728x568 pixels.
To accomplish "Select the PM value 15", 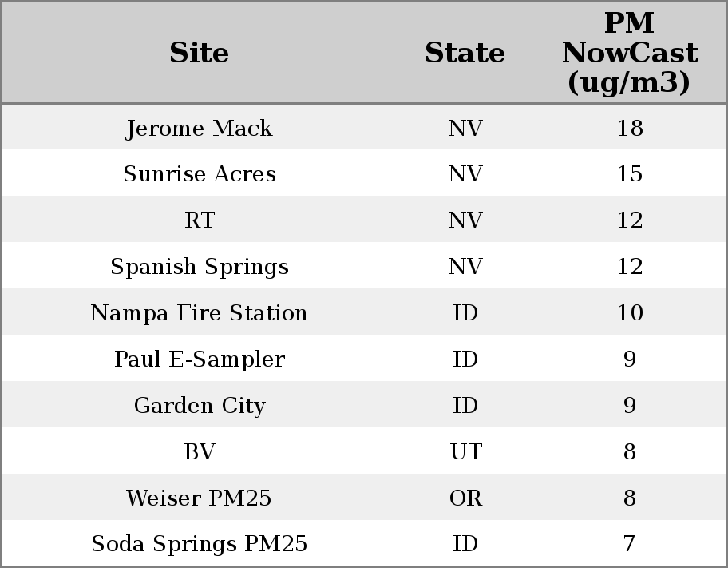I will coord(629,174).
